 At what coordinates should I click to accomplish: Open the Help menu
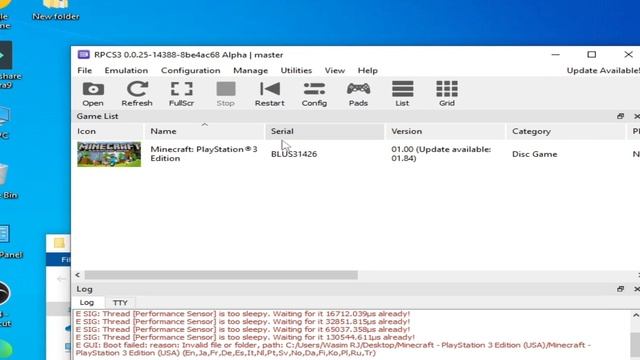click(368, 71)
